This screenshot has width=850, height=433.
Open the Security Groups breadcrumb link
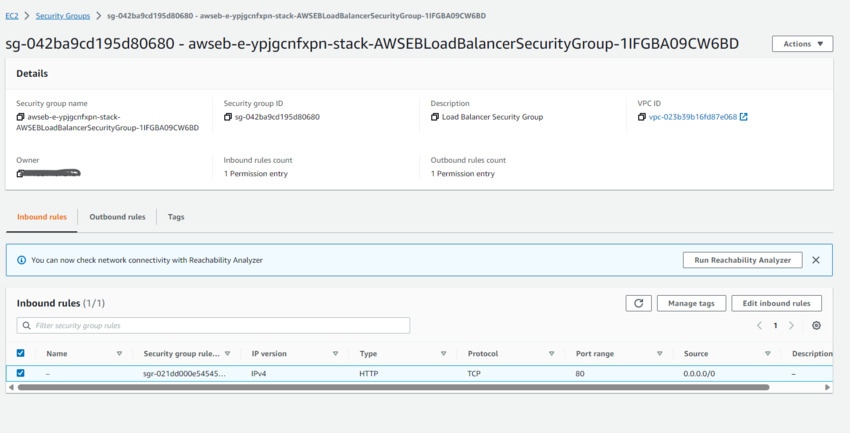63,16
